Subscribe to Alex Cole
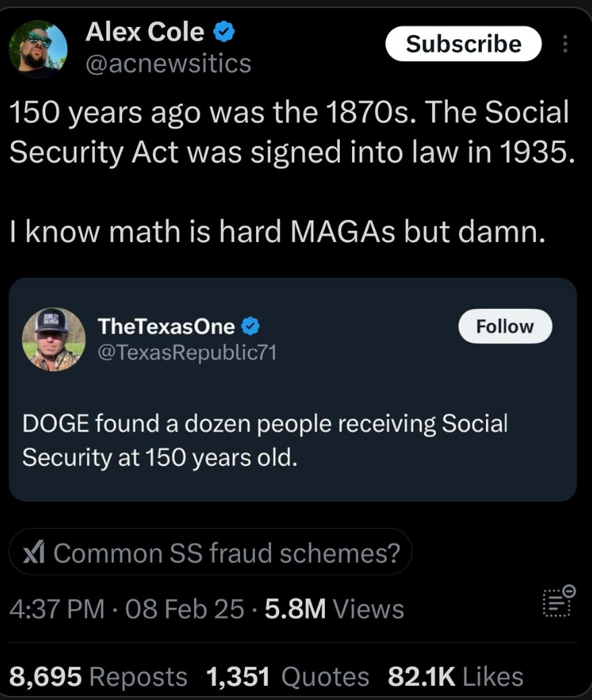Screen dimensions: 592x700 coord(463,44)
